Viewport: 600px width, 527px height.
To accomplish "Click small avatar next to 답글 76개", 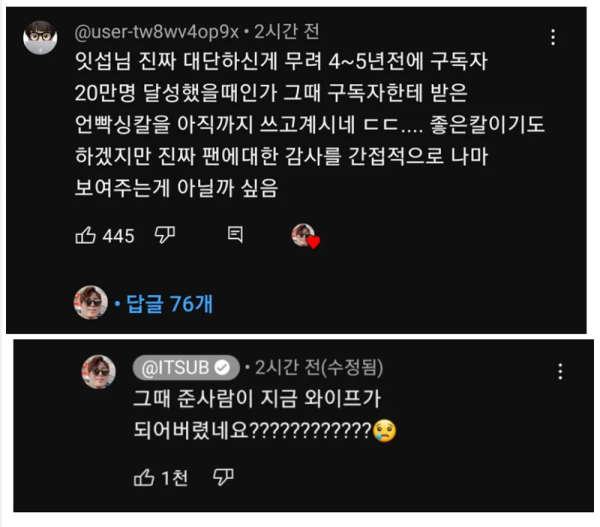I will click(x=91, y=302).
